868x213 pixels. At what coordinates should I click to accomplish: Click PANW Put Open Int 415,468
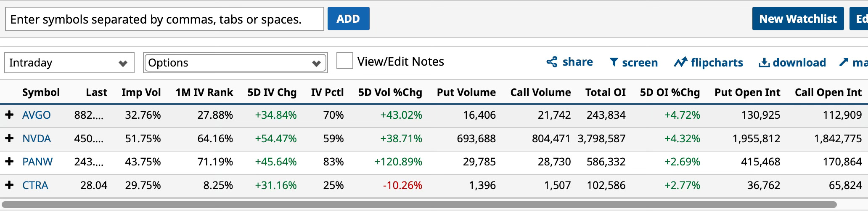pos(760,162)
